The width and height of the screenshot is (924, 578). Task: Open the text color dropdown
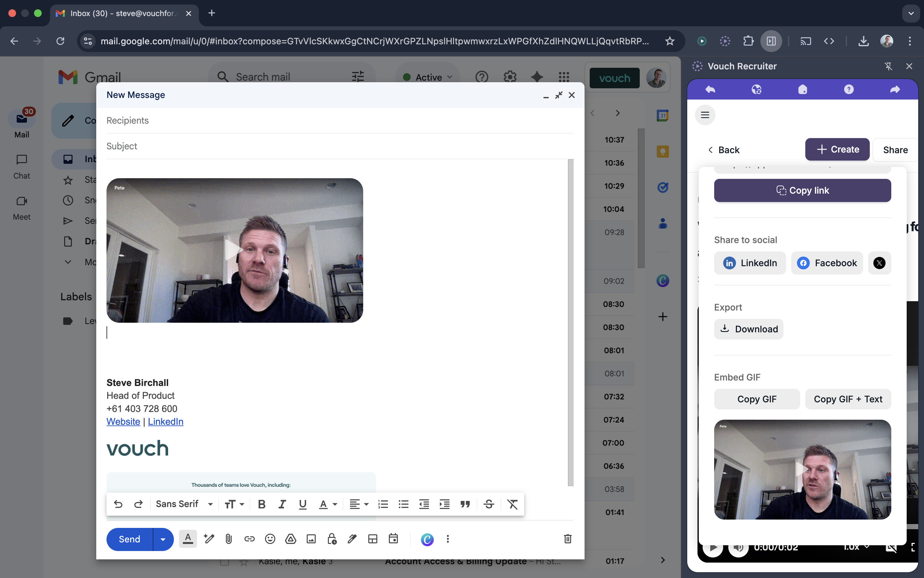[x=328, y=504]
